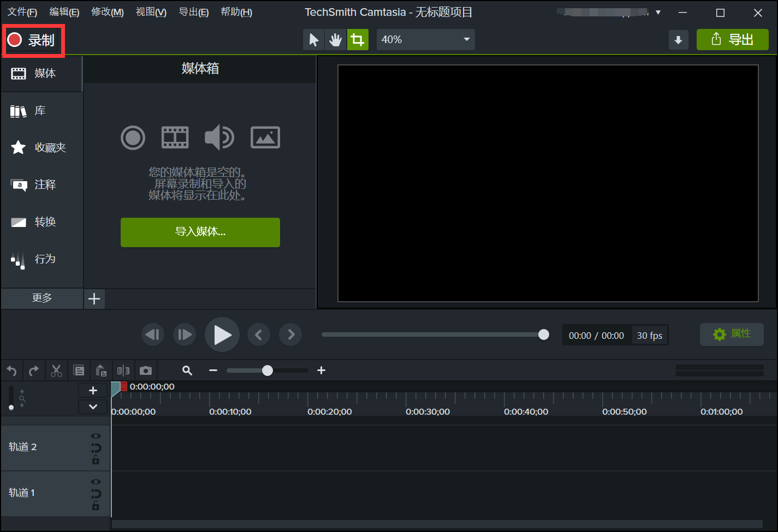
Task: Add a new track with the plus button
Action: [x=93, y=390]
